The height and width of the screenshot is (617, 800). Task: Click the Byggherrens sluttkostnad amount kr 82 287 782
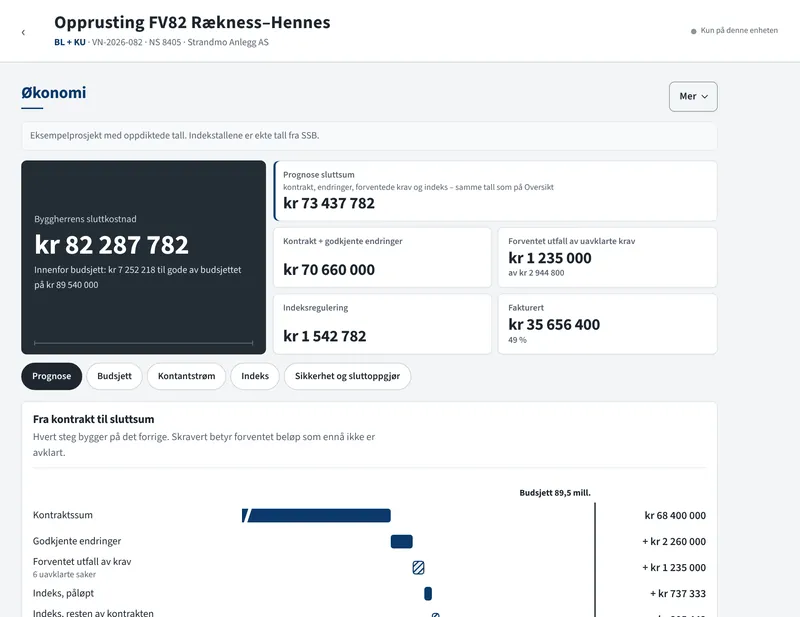112,244
